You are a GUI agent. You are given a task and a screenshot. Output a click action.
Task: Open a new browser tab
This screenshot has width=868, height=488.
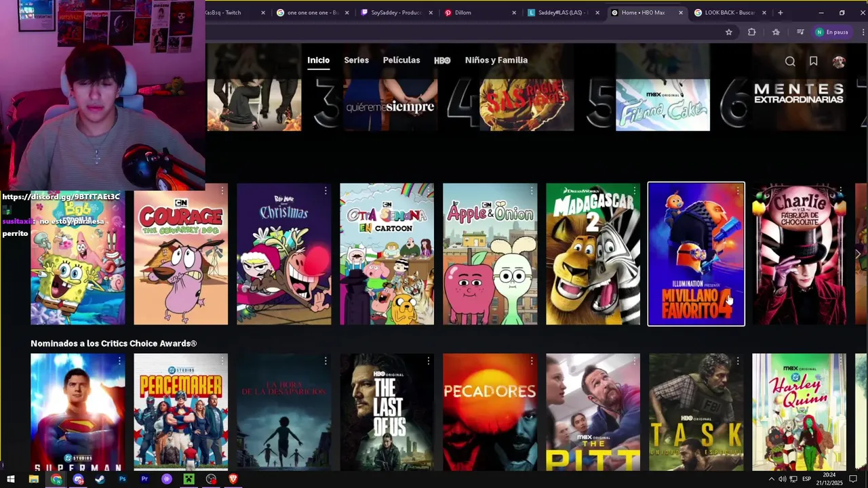(x=780, y=12)
